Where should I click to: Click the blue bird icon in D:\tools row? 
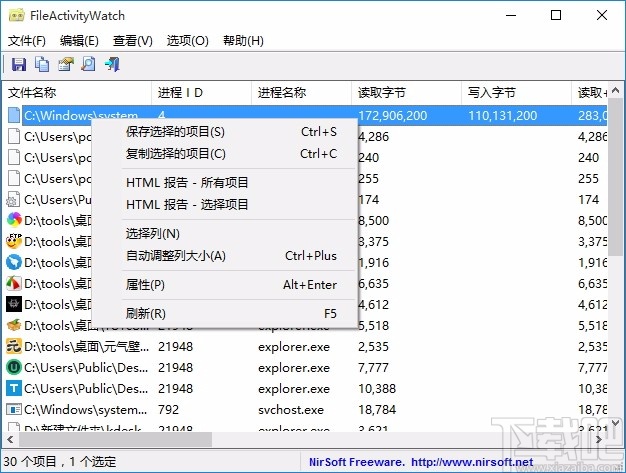click(x=14, y=262)
